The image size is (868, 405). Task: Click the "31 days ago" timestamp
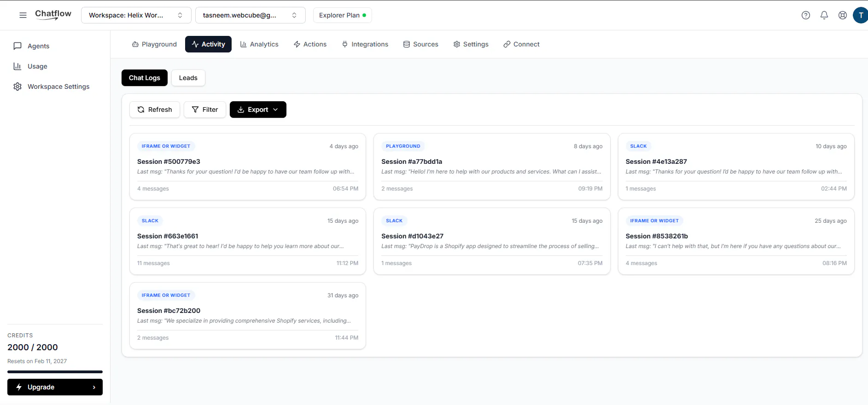coord(343,295)
